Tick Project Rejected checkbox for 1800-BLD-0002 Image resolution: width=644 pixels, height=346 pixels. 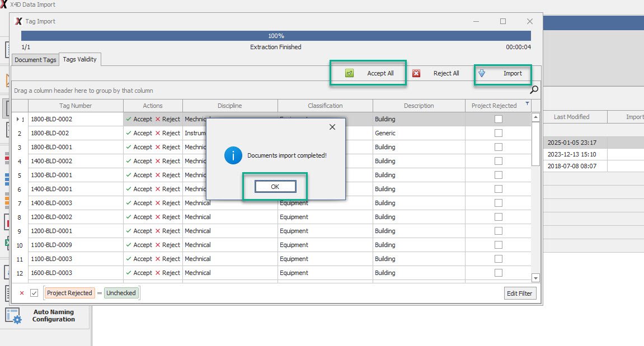coord(499,119)
